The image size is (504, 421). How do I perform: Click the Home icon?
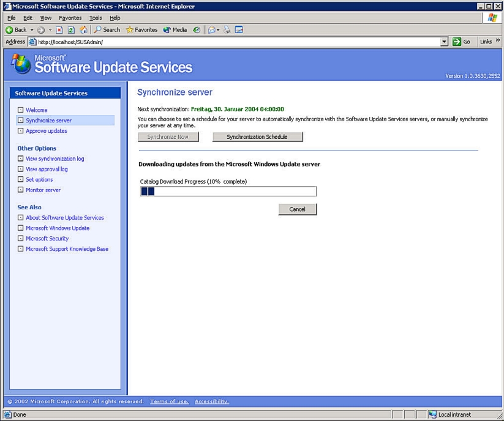tap(83, 30)
